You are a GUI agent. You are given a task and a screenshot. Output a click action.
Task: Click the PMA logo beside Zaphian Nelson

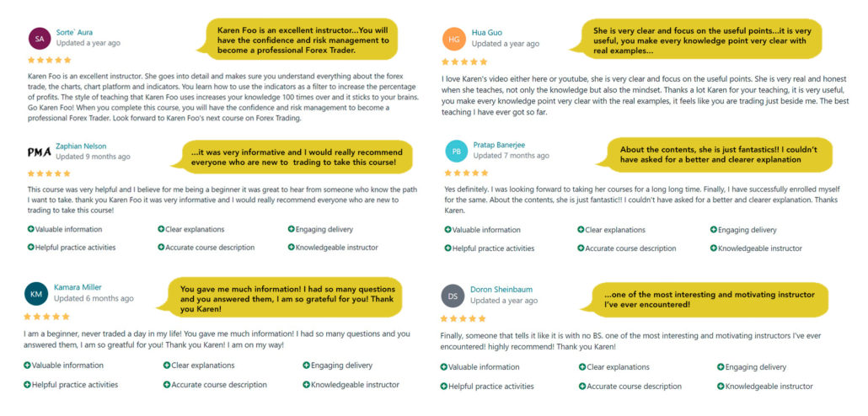(40, 152)
